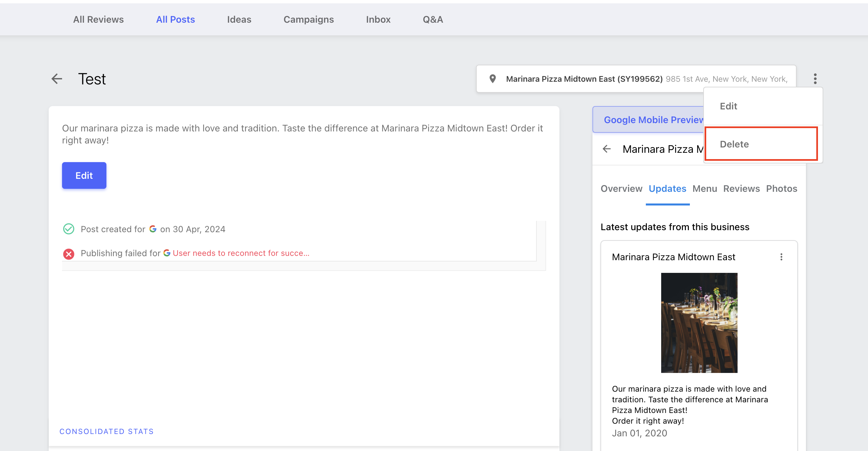Go to Campaigns tab

pyautogui.click(x=308, y=20)
